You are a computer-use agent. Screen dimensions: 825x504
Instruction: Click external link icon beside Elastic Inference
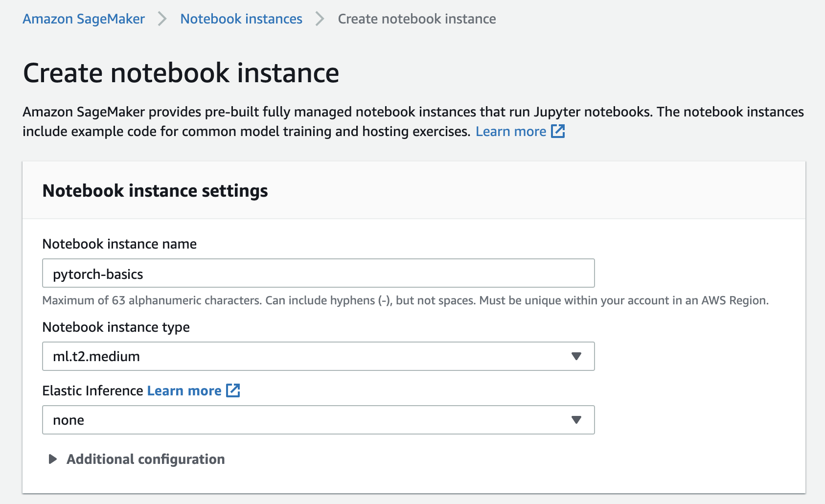(233, 390)
